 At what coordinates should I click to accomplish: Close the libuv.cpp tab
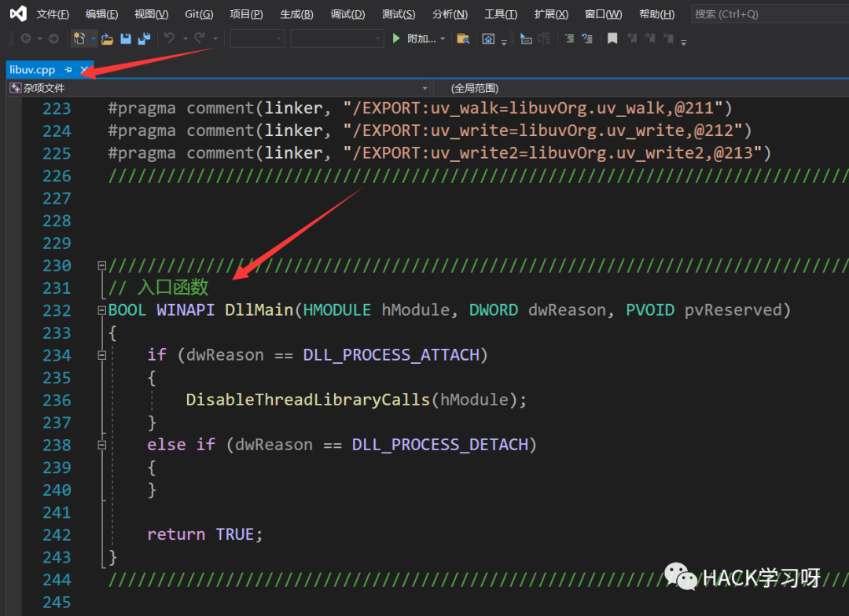84,70
